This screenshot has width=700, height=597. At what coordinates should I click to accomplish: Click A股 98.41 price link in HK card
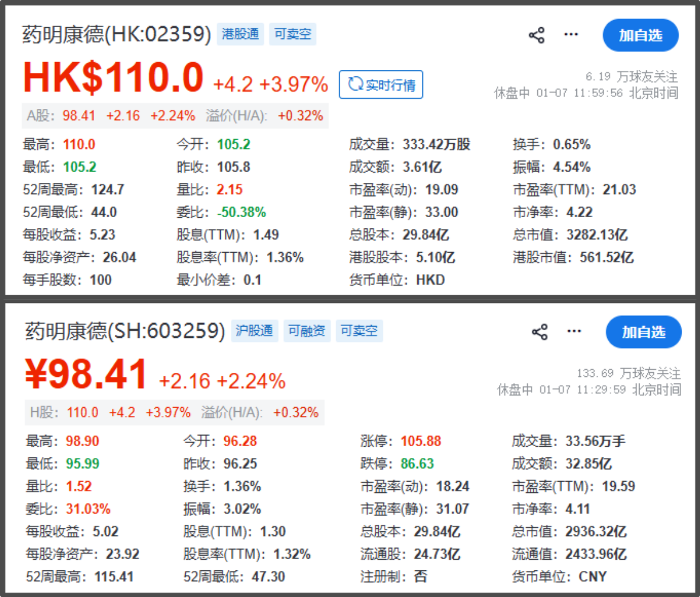coord(79,115)
